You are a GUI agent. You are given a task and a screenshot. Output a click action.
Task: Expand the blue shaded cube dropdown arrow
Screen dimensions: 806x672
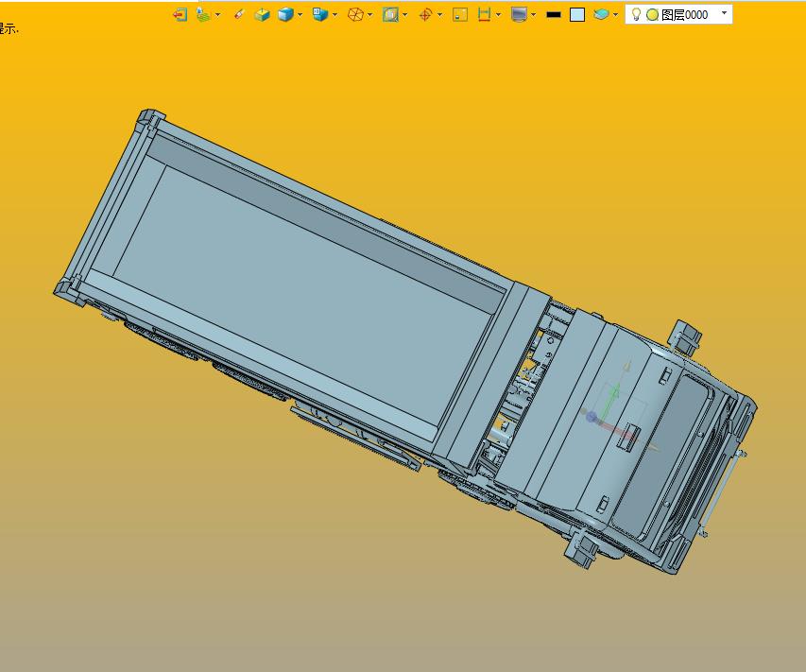pos(300,15)
